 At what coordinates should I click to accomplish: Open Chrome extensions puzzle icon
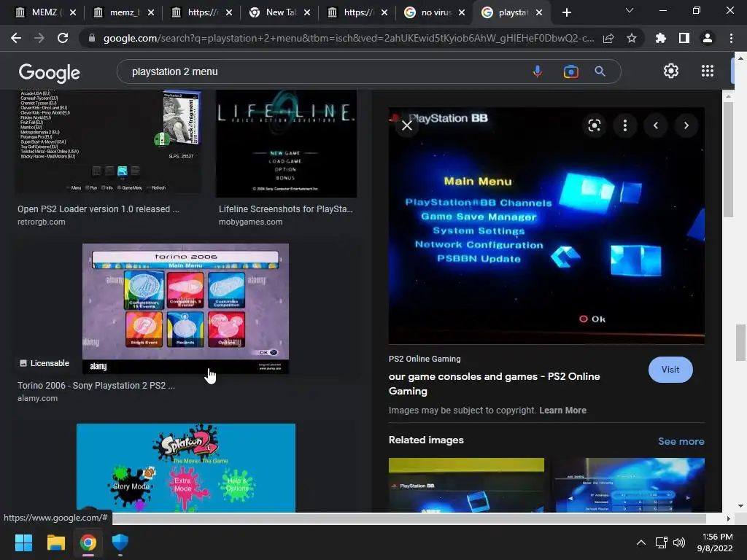[661, 38]
